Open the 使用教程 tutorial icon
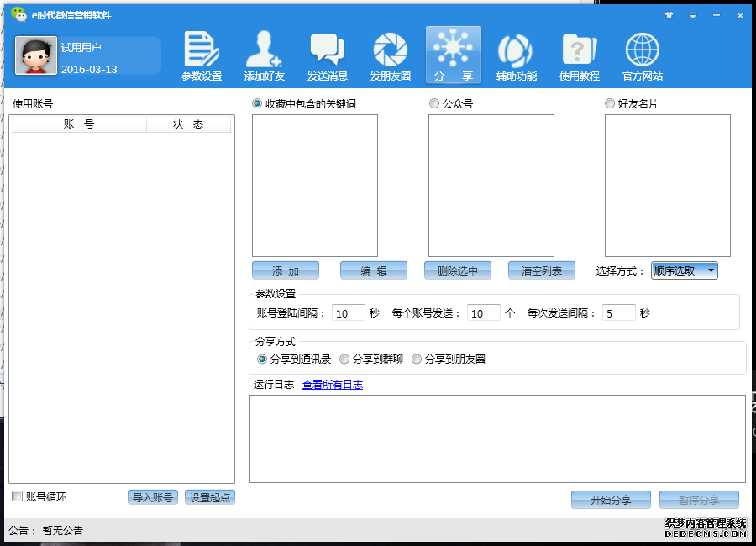 579,56
